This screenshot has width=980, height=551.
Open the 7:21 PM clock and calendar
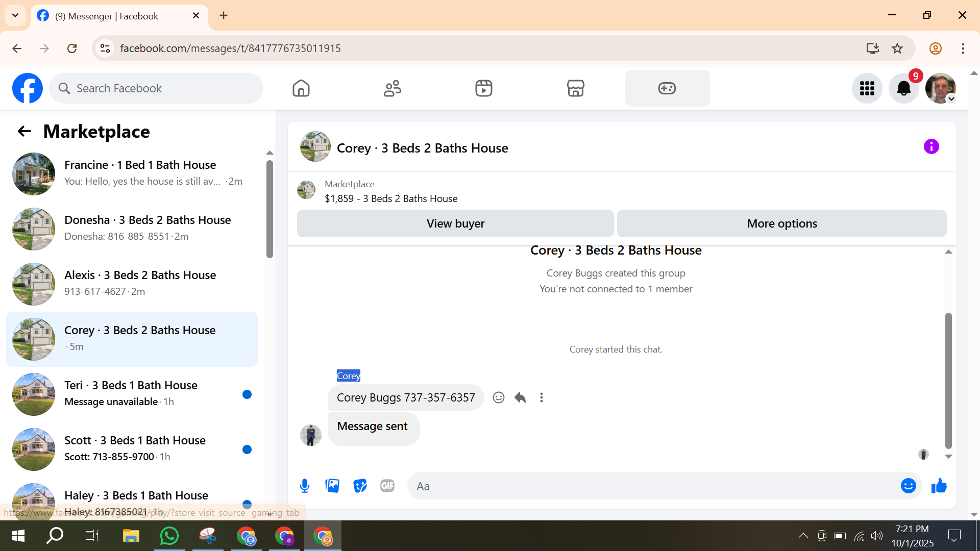coord(913,536)
